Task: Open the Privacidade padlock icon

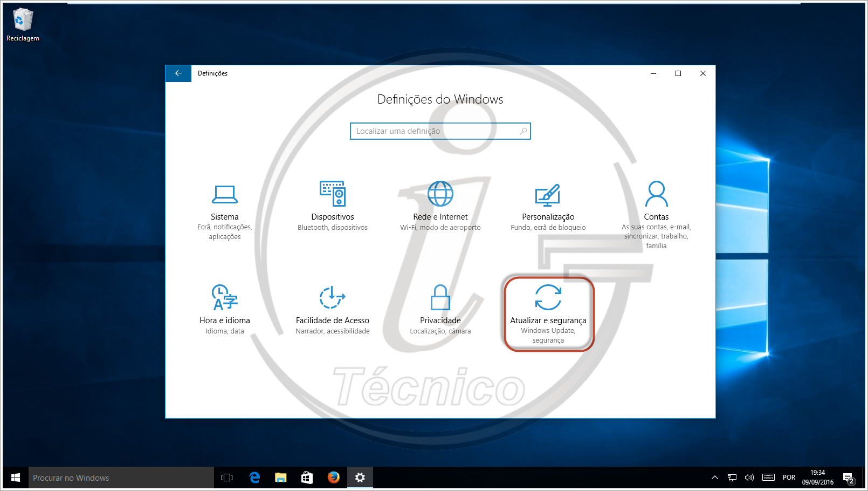Action: coord(440,297)
